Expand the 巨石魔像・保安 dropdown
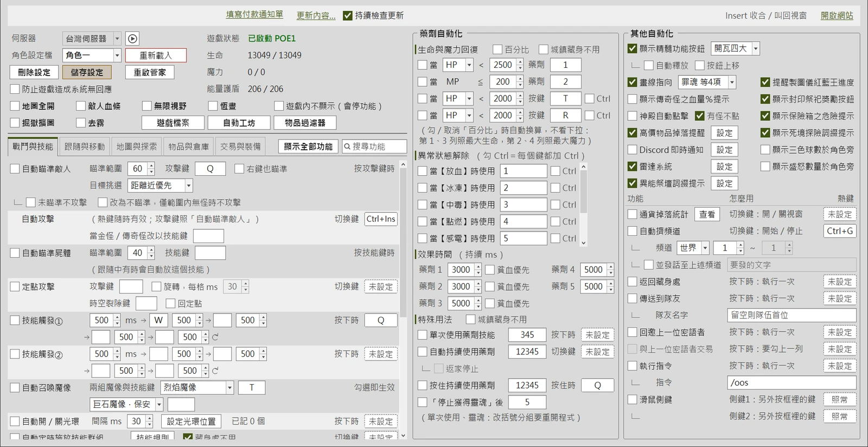 [127, 404]
